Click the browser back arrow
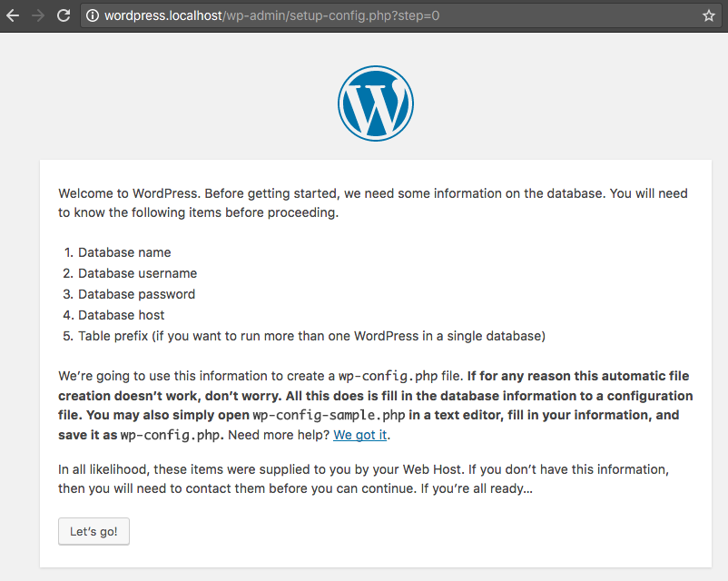Viewport: 728px width, 581px height. click(13, 15)
